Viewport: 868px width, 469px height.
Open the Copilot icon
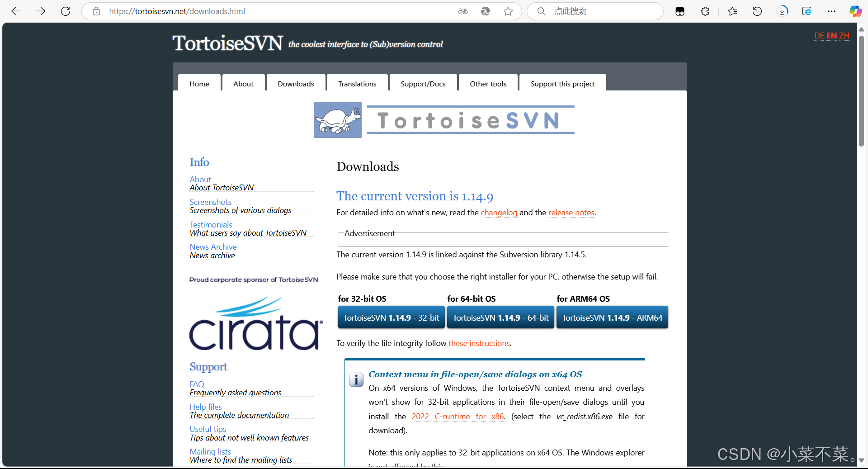tap(855, 11)
